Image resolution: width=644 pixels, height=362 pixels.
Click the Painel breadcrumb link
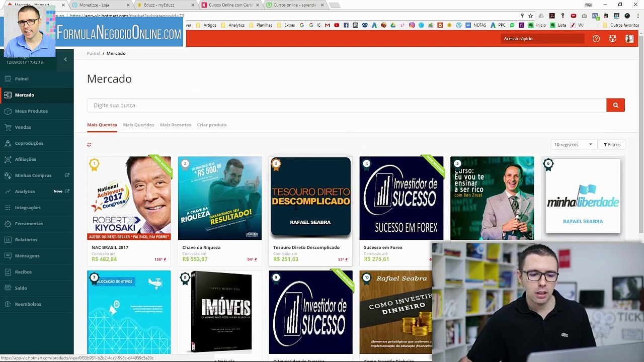tap(94, 53)
